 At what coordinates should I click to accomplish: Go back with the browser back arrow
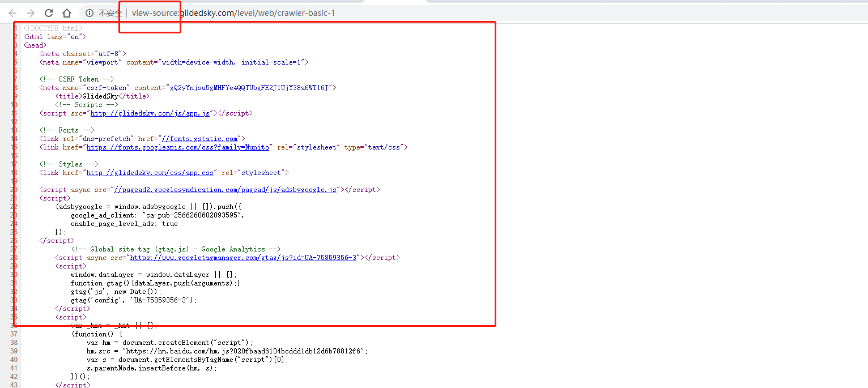point(12,13)
